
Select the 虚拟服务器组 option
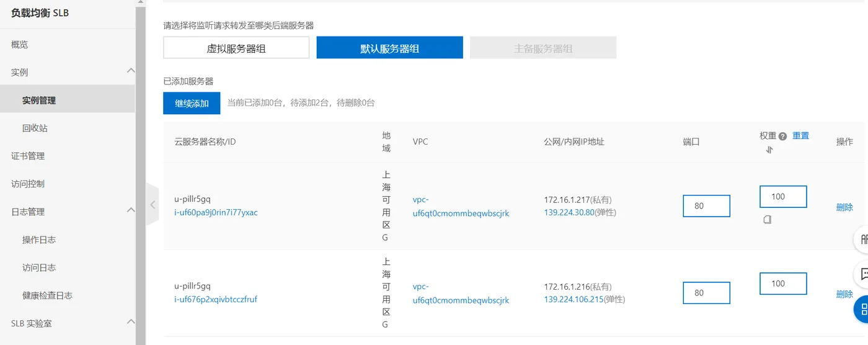click(236, 48)
